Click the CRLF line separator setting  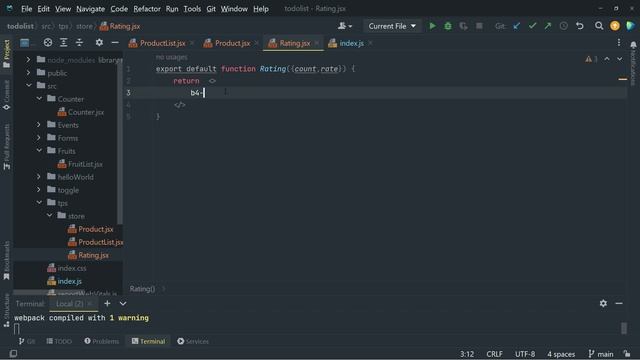494,354
